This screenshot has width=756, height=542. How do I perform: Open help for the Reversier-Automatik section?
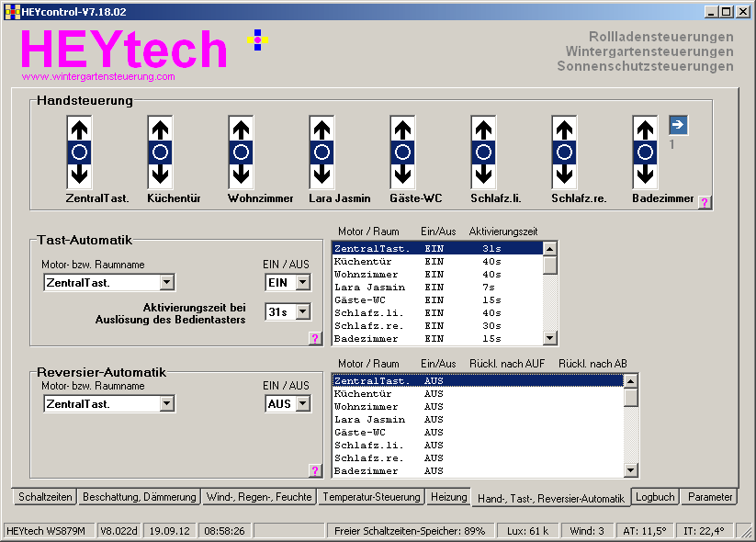pos(315,471)
